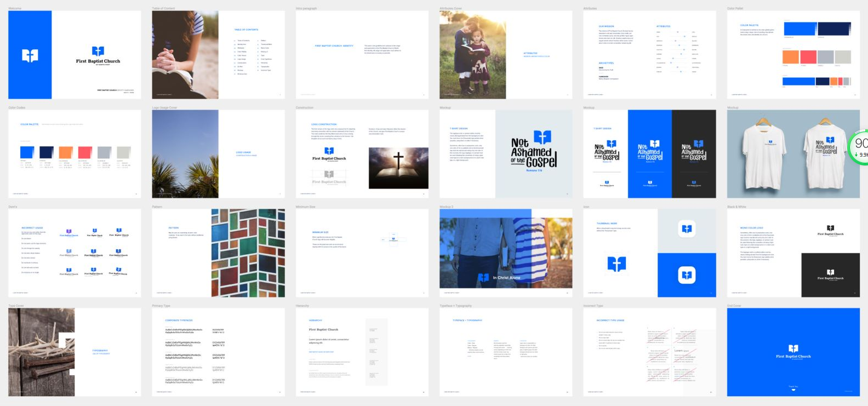Viewport: 868px width, 406px height.
Task: Pick the large bright blue swatch in Color Pallet
Action: click(800, 29)
